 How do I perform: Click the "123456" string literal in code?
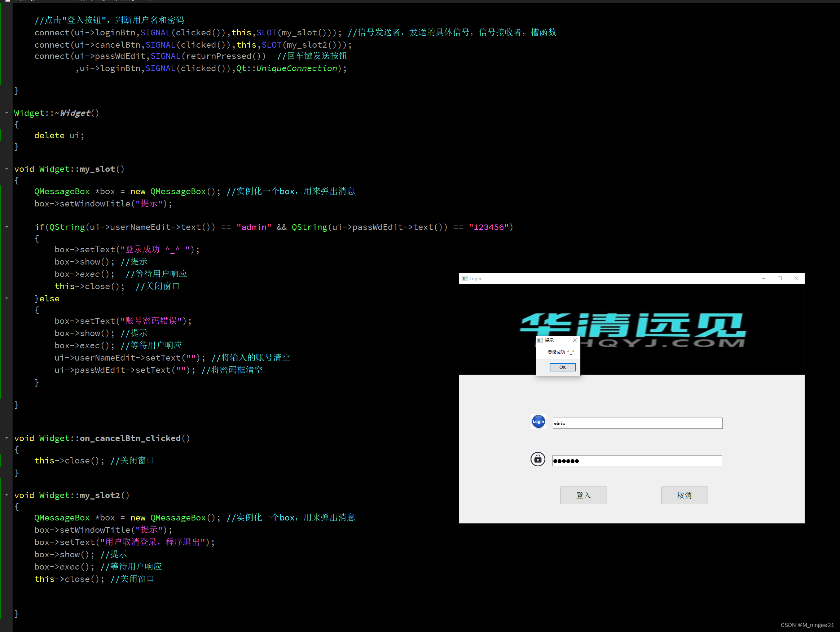tap(488, 227)
